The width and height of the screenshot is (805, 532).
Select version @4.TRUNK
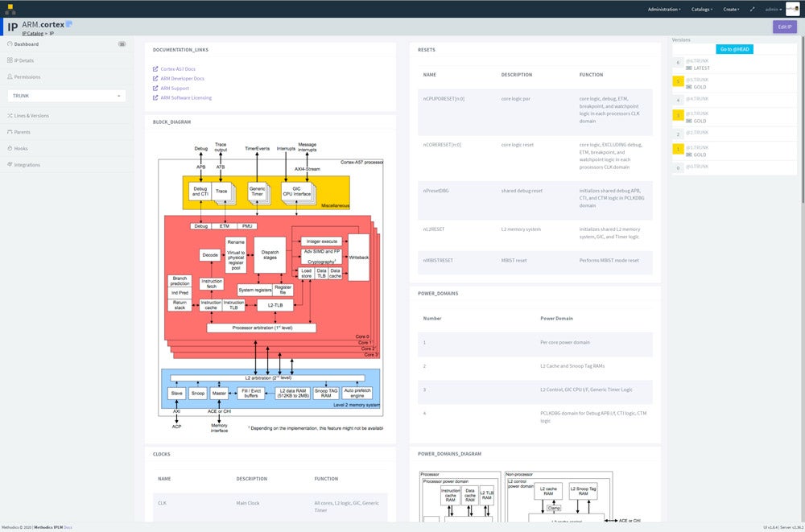(x=696, y=99)
